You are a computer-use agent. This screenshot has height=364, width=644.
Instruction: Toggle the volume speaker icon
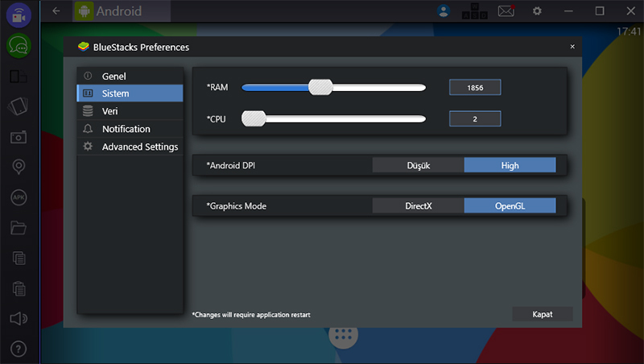click(19, 318)
